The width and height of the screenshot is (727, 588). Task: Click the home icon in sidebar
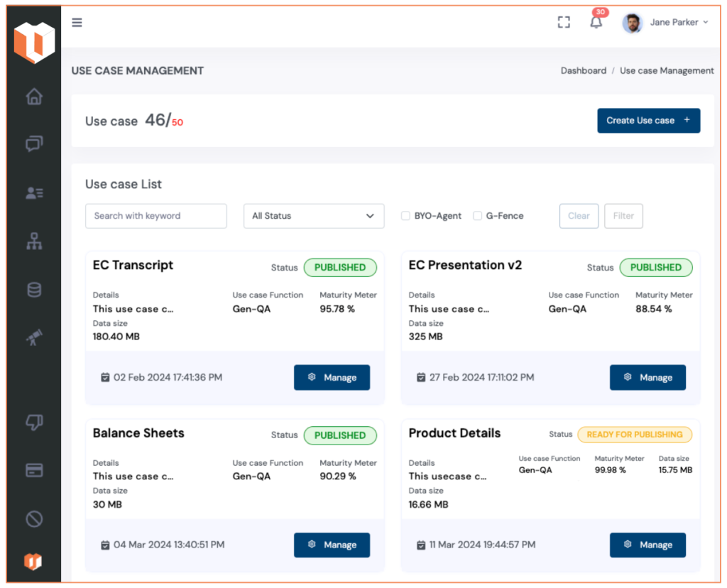[33, 97]
